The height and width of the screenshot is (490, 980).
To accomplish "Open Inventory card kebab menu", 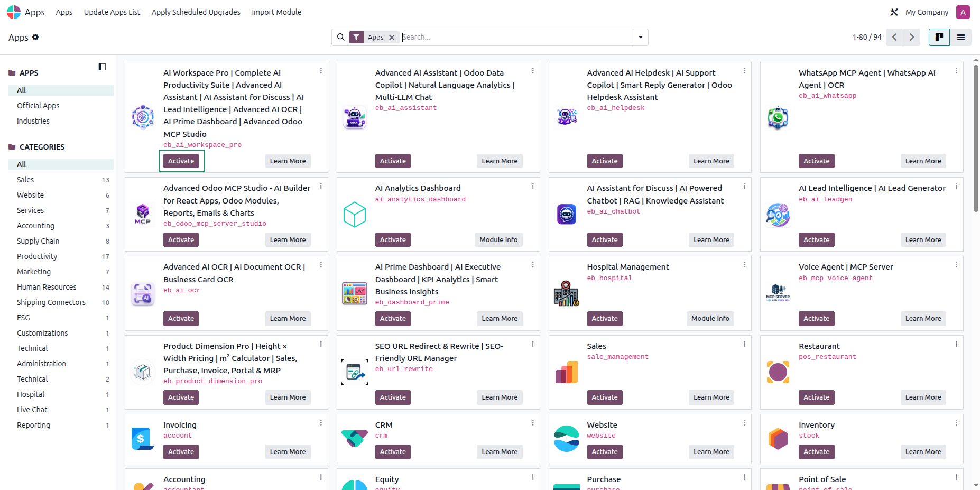I will (956, 423).
